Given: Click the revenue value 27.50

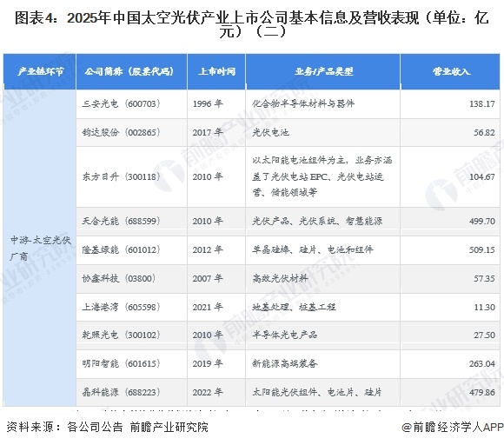Looking at the screenshot, I should tap(484, 335).
